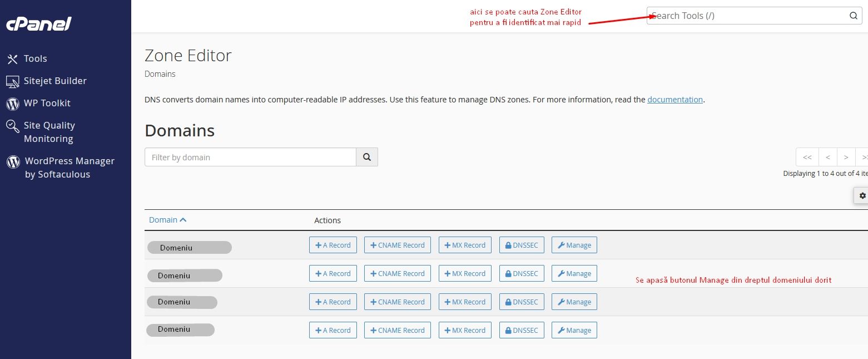Click the cPanel logo
Image resolution: width=868 pixels, height=359 pixels.
(x=39, y=23)
